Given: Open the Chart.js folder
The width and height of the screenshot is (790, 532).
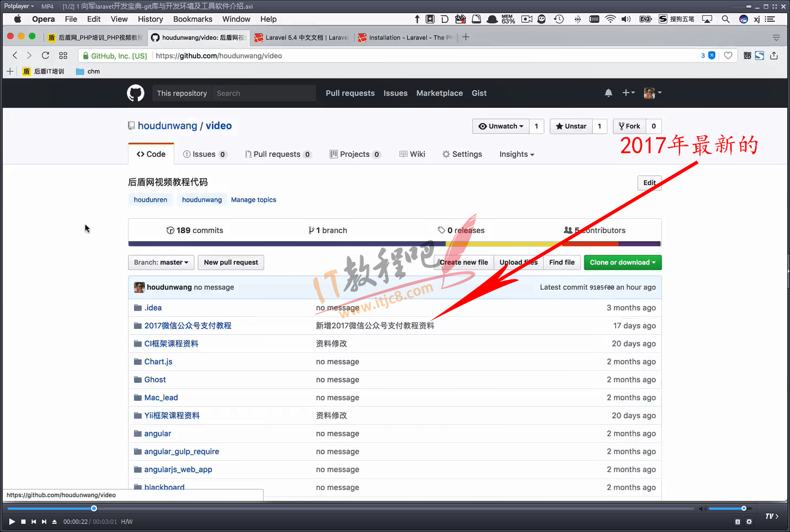Looking at the screenshot, I should (x=158, y=362).
